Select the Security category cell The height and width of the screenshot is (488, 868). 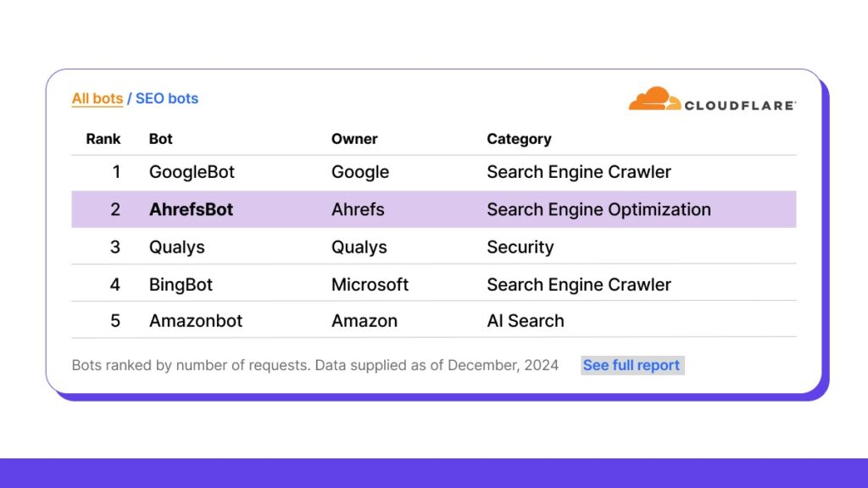520,247
